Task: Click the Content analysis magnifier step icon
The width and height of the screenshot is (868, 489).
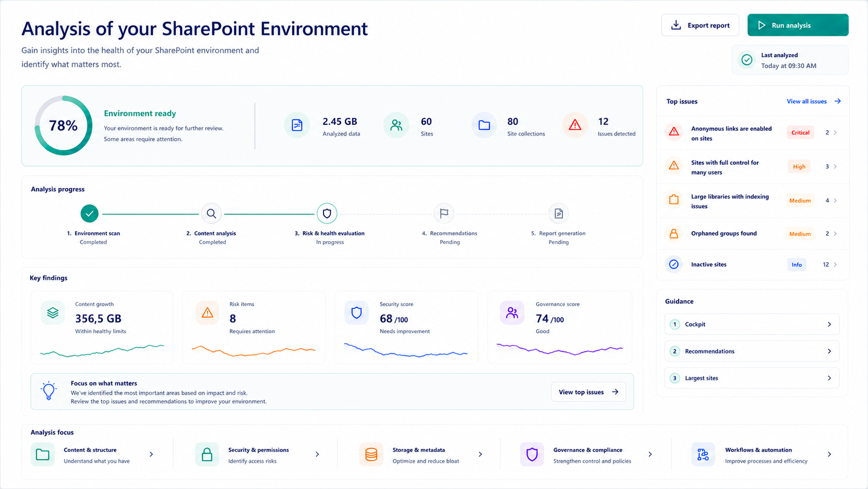Action: tap(211, 214)
